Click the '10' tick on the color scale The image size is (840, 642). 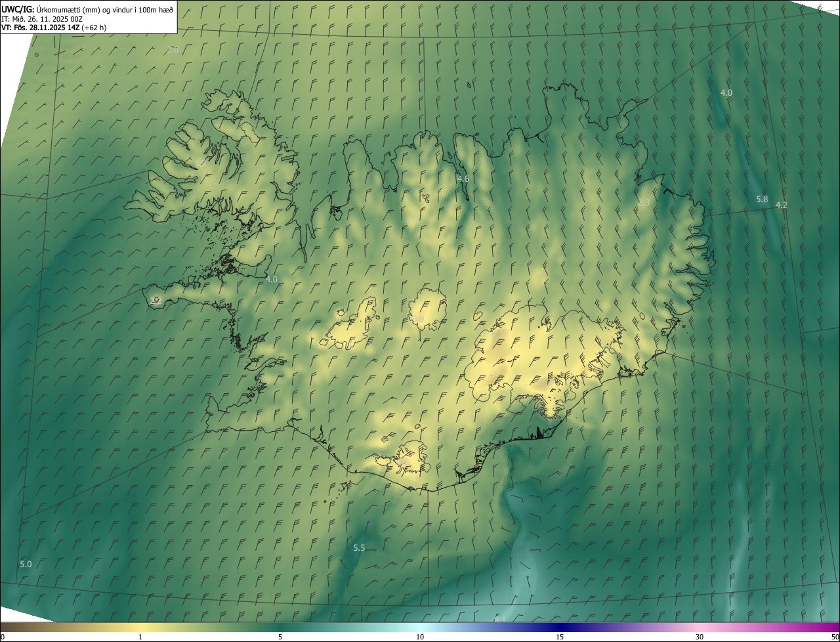[x=420, y=637]
